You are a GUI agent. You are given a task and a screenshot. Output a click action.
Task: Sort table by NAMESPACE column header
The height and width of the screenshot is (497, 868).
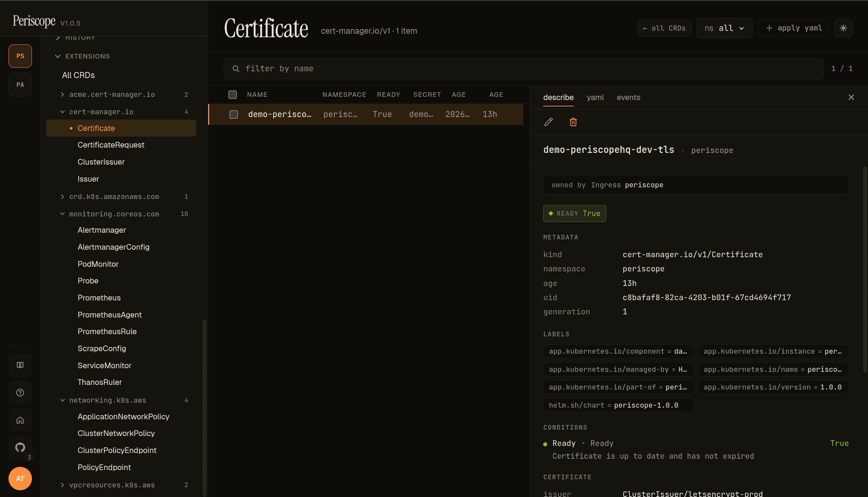344,95
